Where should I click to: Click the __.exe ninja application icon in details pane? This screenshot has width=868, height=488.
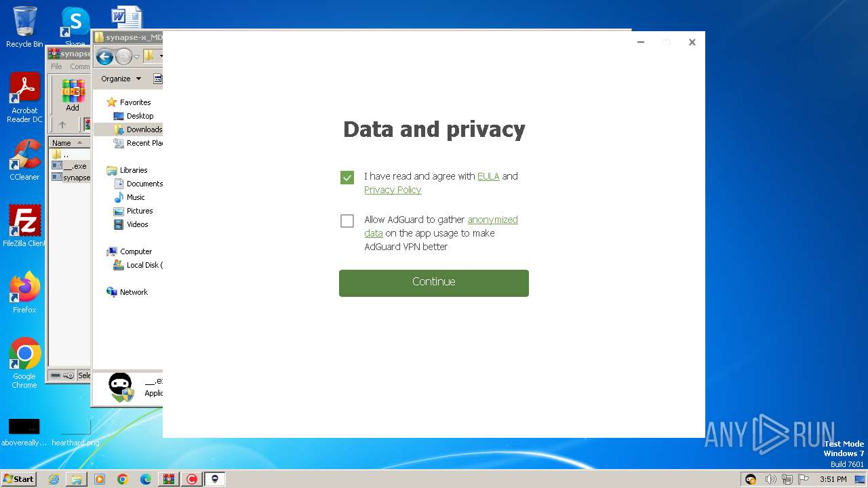pos(121,388)
